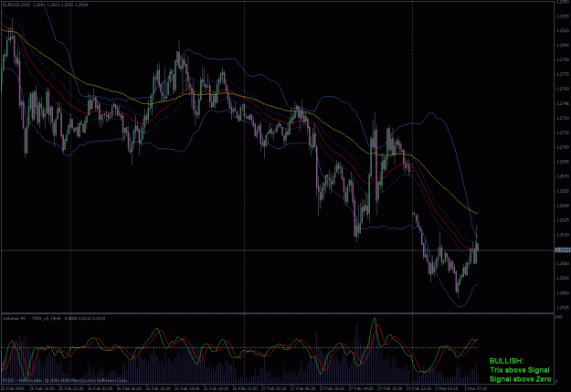571x392 pixels.
Task: Click the 1.2550 price scale label
Action: tap(563, 293)
